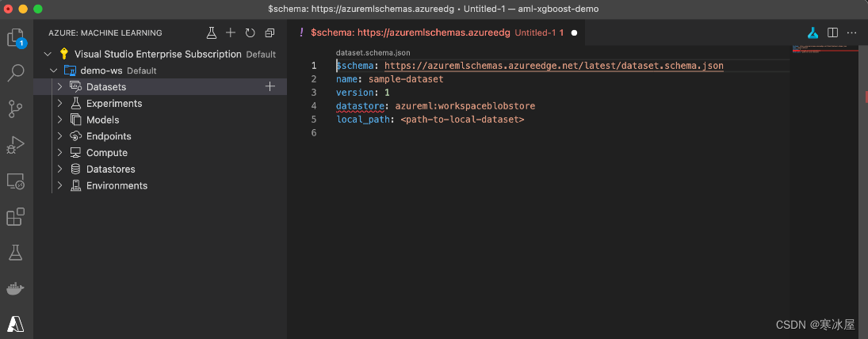The height and width of the screenshot is (339, 868).
Task: Open the Run and Debug view
Action: [x=16, y=145]
